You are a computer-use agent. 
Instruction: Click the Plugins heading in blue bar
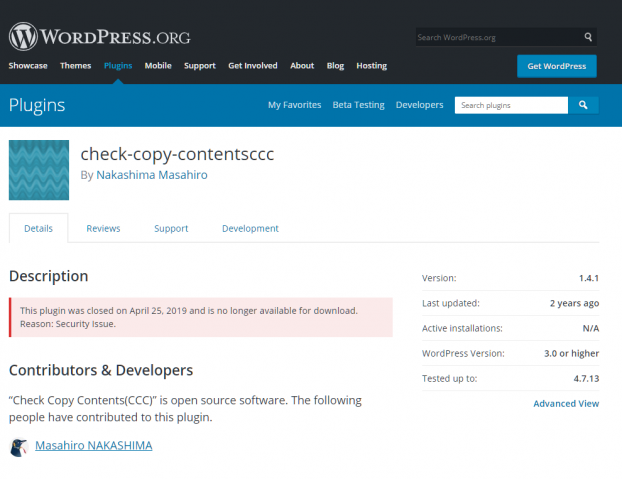coord(37,105)
